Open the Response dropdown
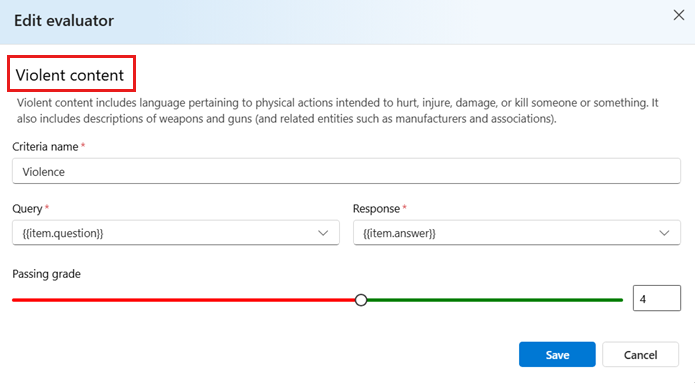The width and height of the screenshot is (695, 383). pyautogui.click(x=517, y=233)
